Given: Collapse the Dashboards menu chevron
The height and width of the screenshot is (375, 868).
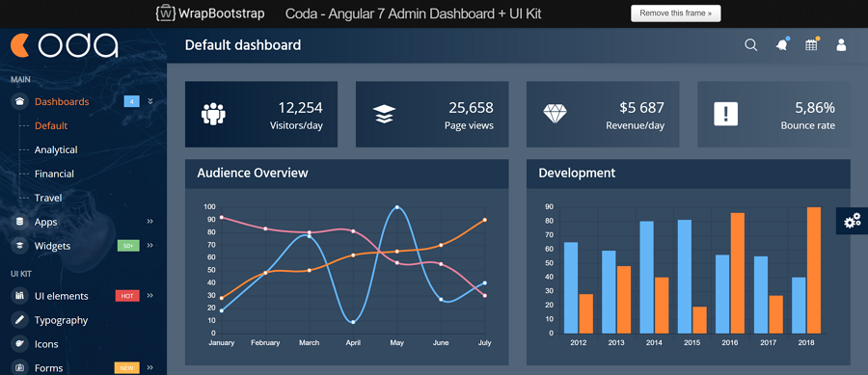Looking at the screenshot, I should coord(150,101).
